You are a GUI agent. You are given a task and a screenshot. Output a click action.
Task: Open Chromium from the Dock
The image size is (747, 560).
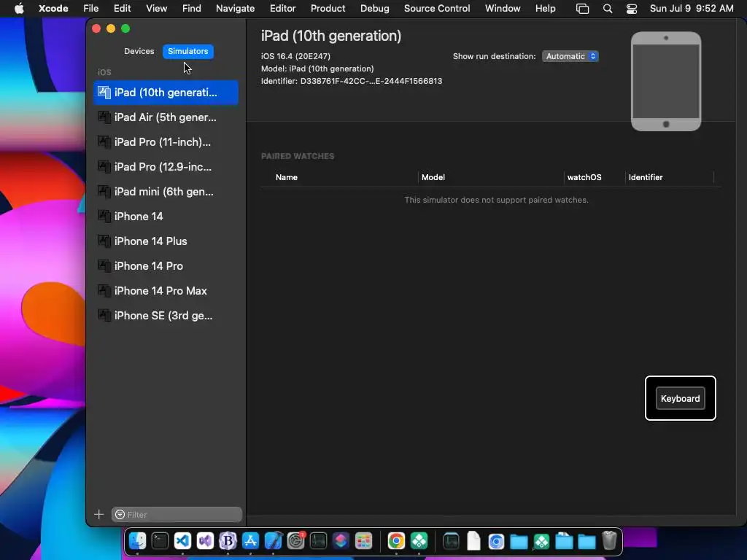point(496,541)
